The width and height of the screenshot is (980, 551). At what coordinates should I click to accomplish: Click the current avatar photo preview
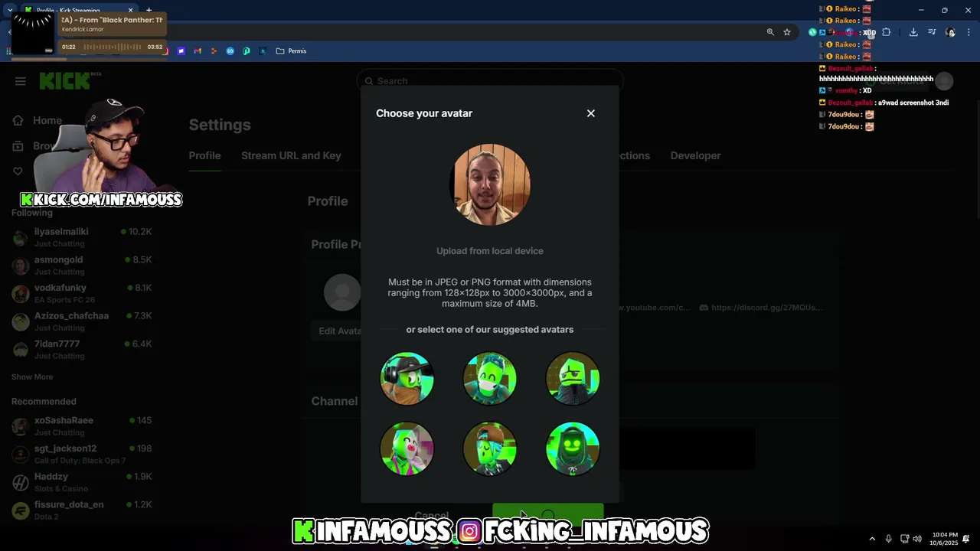pos(490,184)
